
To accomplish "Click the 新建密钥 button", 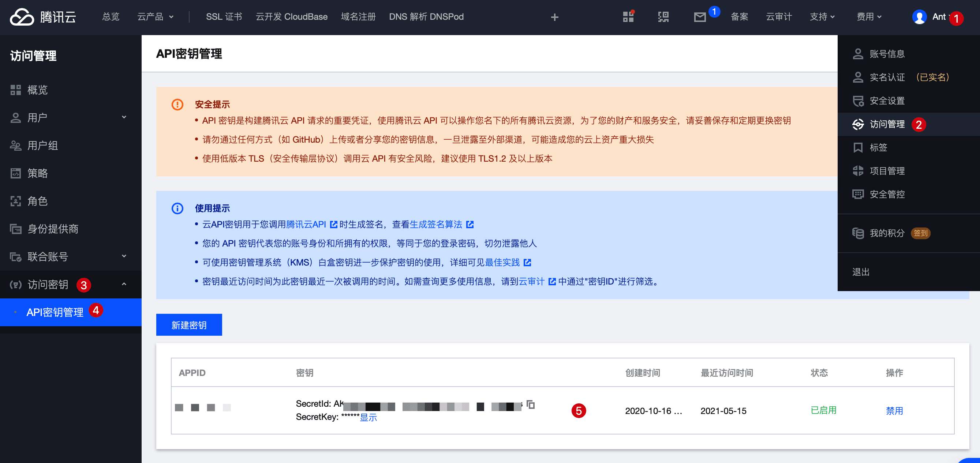I will 189,325.
